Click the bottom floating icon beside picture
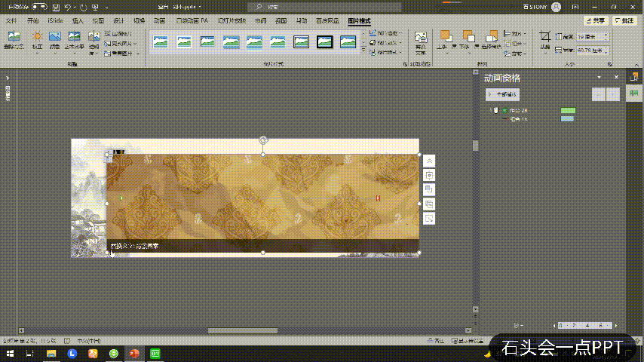 [x=429, y=219]
